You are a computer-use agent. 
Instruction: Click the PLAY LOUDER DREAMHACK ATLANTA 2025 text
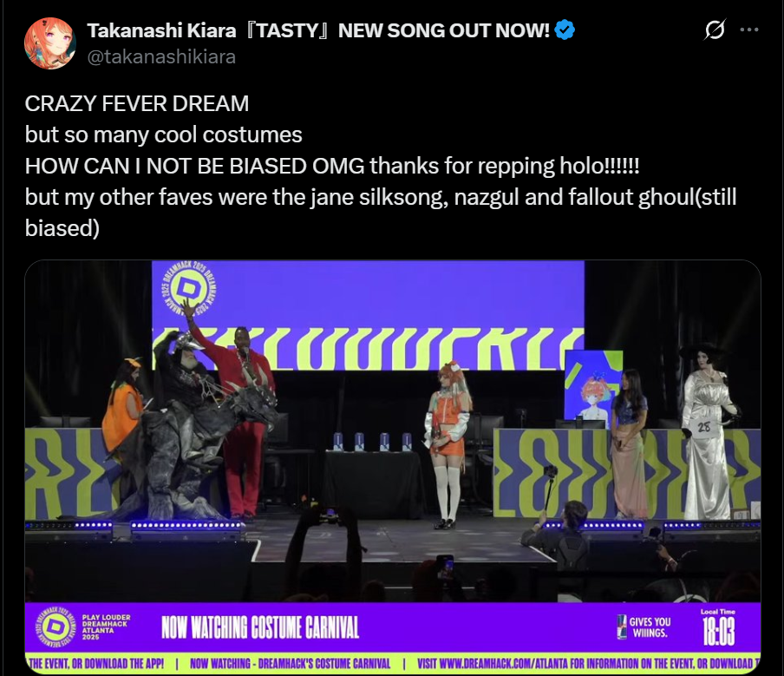[x=106, y=627]
